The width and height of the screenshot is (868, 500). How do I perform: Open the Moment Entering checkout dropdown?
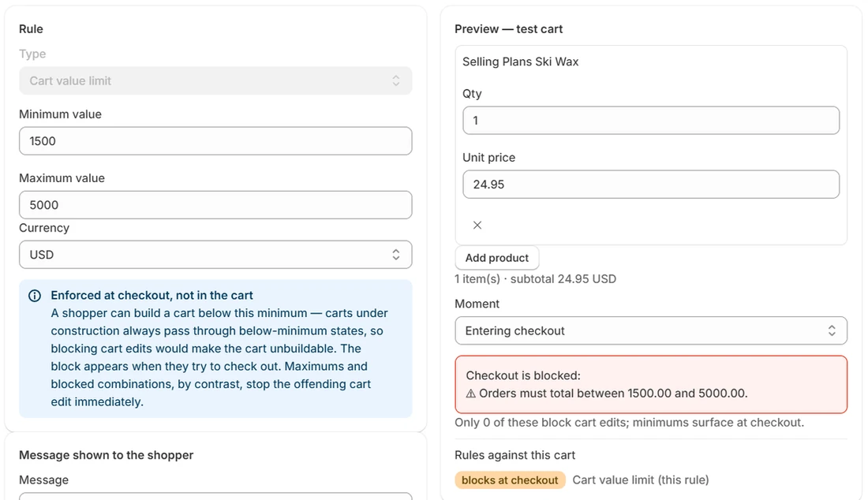click(651, 330)
